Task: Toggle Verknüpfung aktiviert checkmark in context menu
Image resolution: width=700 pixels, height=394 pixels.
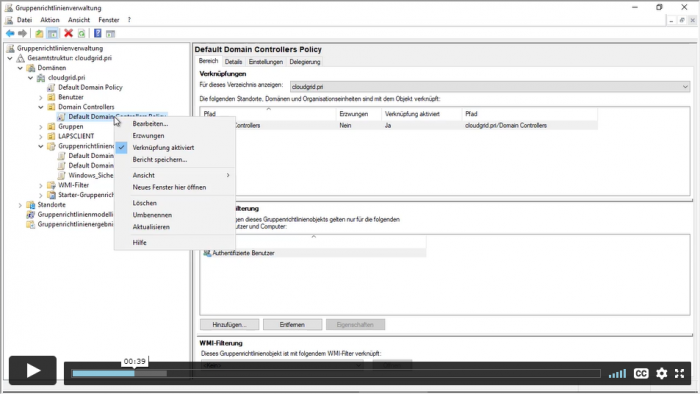Action: tap(121, 147)
